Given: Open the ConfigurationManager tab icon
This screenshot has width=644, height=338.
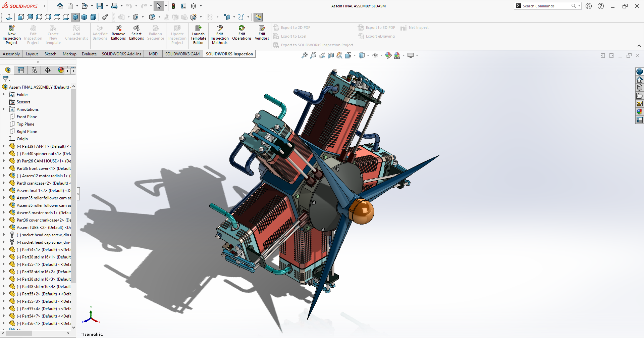Looking at the screenshot, I should 34,70.
